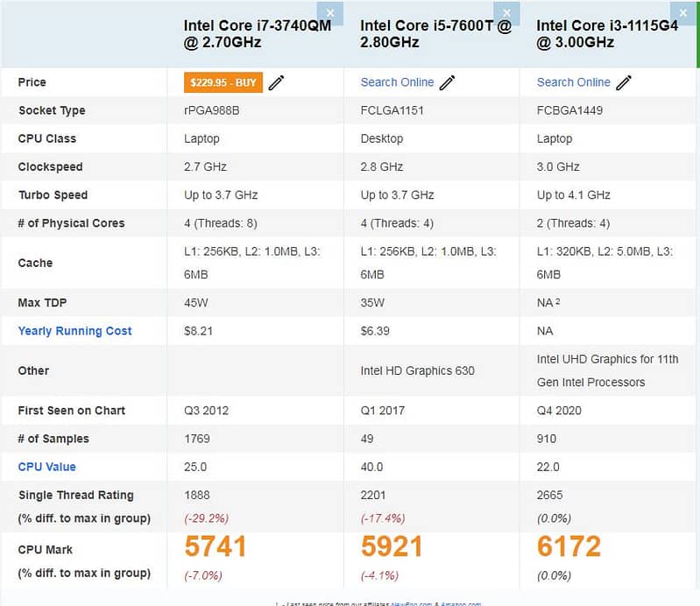This screenshot has width=700, height=606.
Task: Close the Intel Core i5-7600T comparison column
Action: coord(506,12)
